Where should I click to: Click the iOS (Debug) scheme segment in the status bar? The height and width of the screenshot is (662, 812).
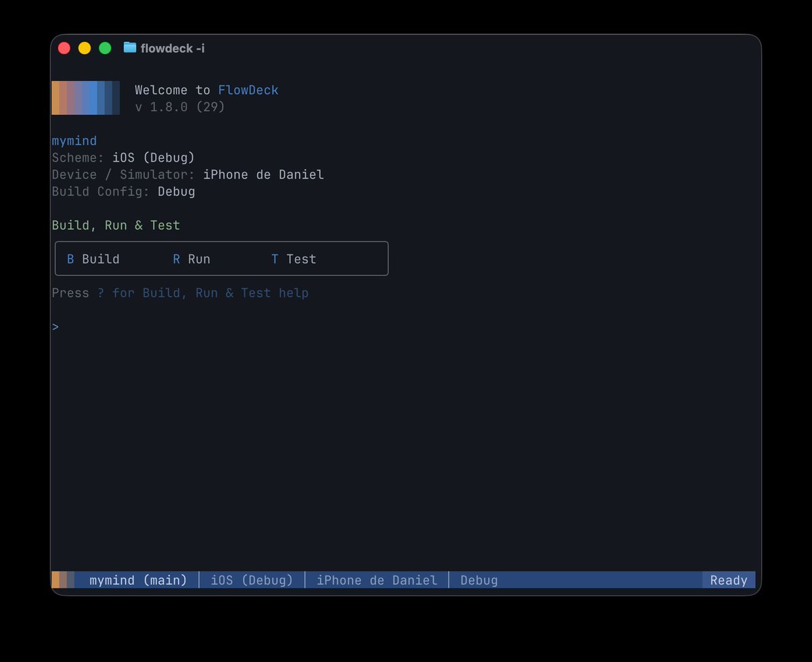coord(251,580)
